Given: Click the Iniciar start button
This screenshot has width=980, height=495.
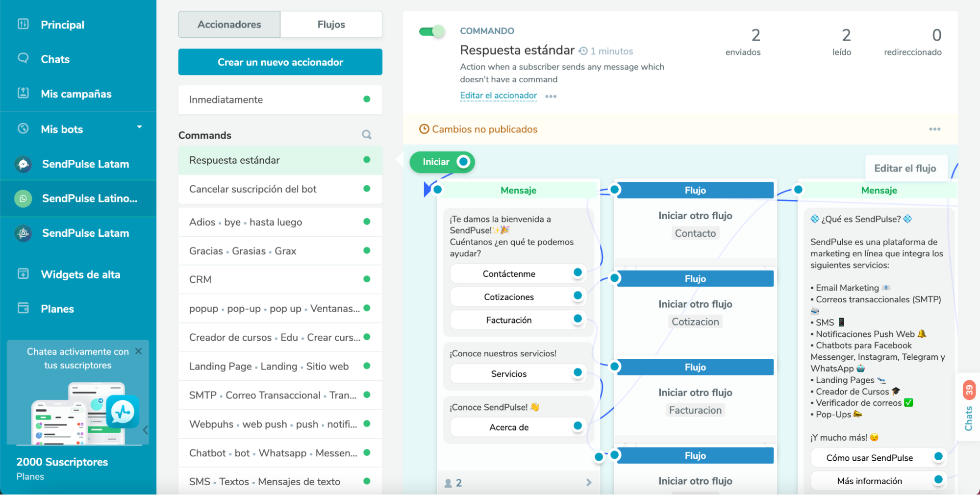Looking at the screenshot, I should 442,162.
